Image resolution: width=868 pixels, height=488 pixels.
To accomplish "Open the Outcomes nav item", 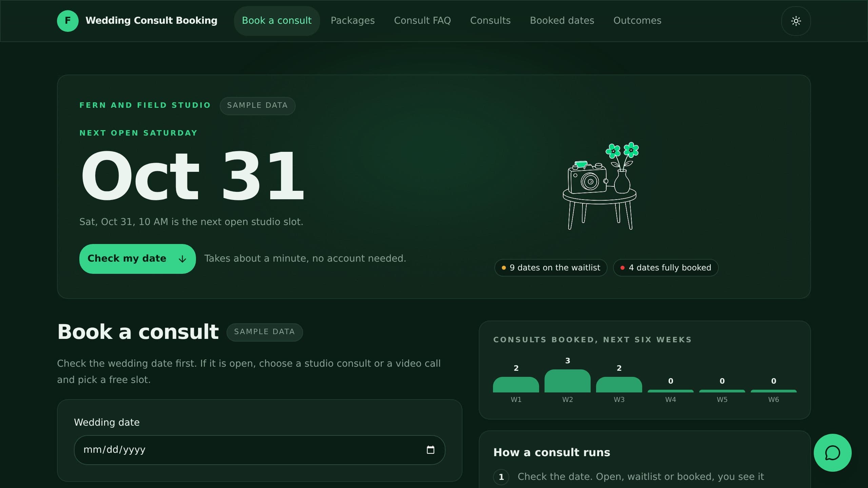I will 637,21.
